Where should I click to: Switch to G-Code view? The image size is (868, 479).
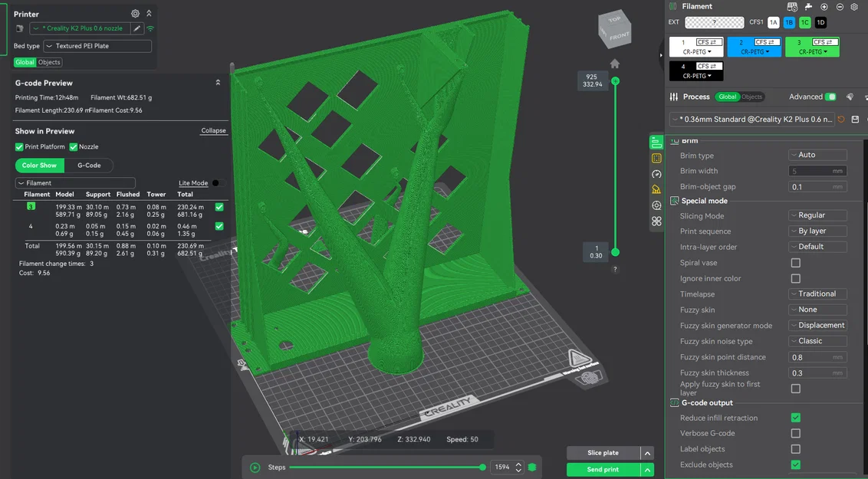pos(89,166)
